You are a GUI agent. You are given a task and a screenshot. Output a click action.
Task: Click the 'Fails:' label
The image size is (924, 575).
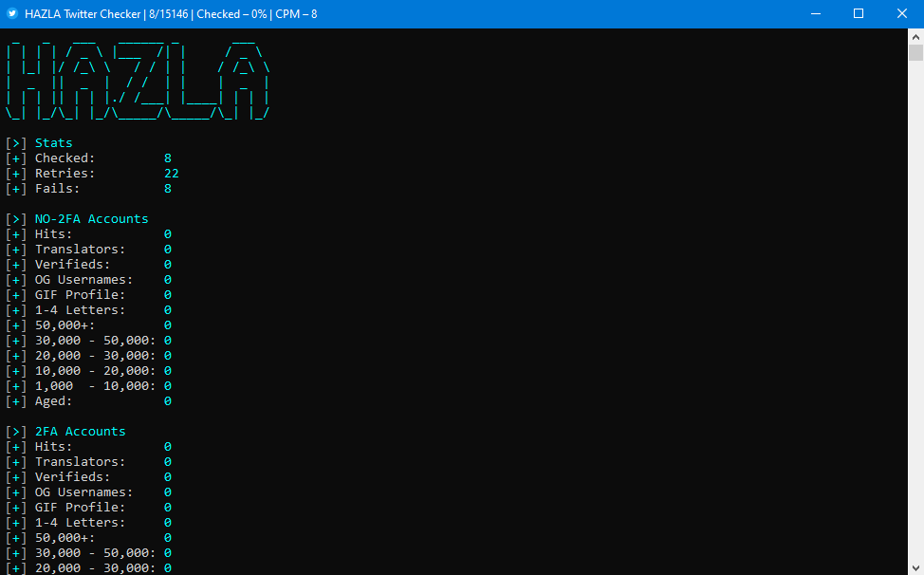tap(57, 189)
